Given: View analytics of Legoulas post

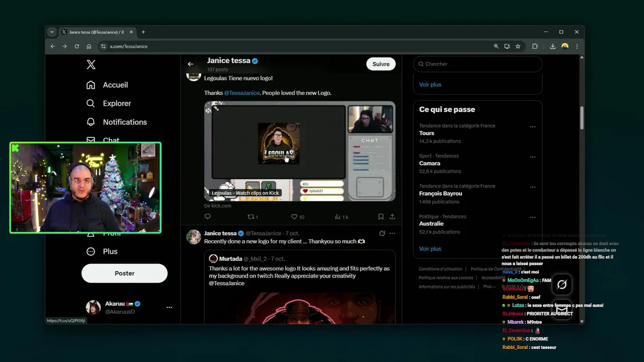Looking at the screenshot, I should [x=341, y=217].
